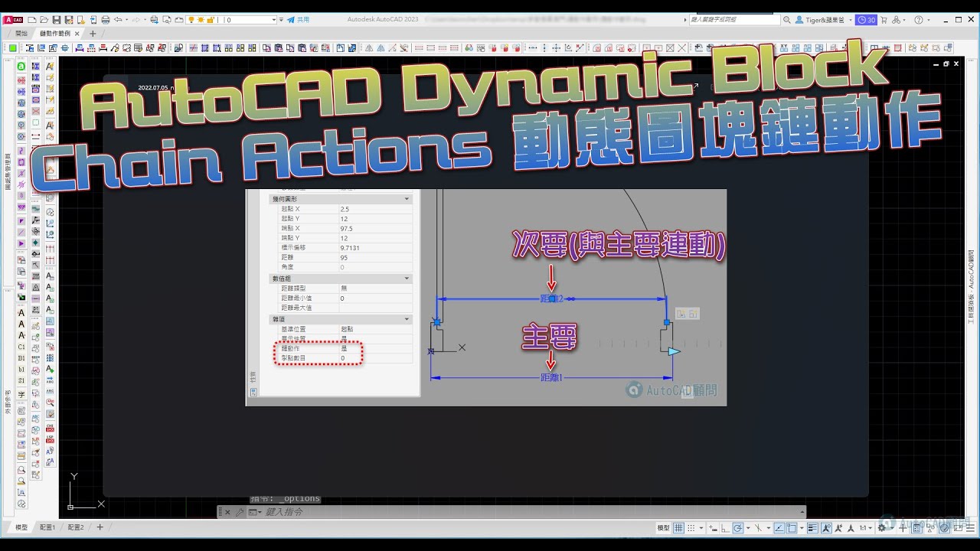Click the Clean Screen icon in status bar
This screenshot has width=980, height=551.
tap(958, 528)
